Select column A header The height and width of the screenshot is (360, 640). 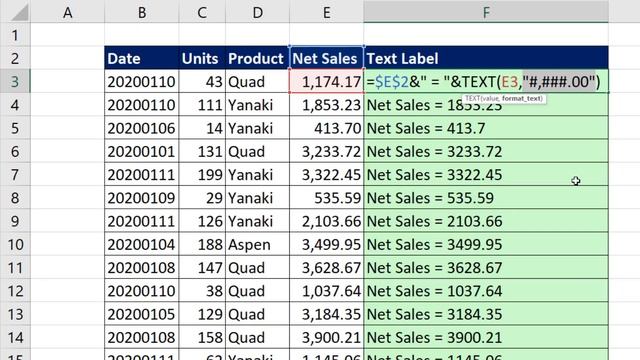click(x=68, y=12)
